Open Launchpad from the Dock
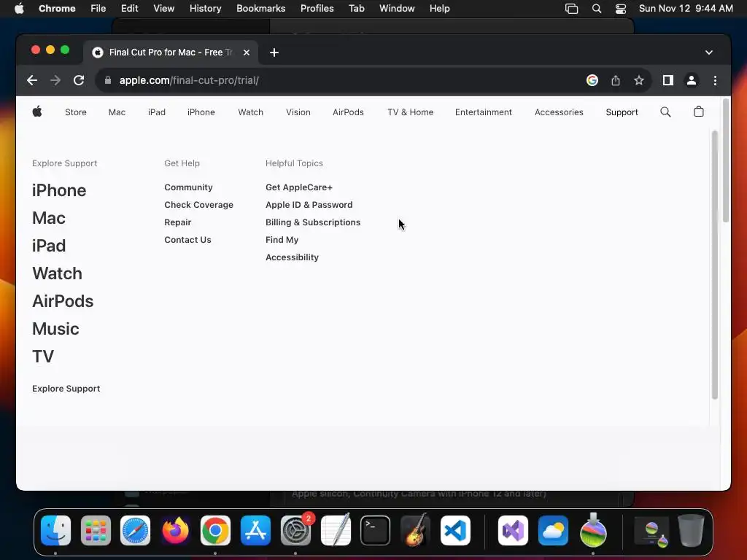This screenshot has width=747, height=560. pyautogui.click(x=96, y=531)
